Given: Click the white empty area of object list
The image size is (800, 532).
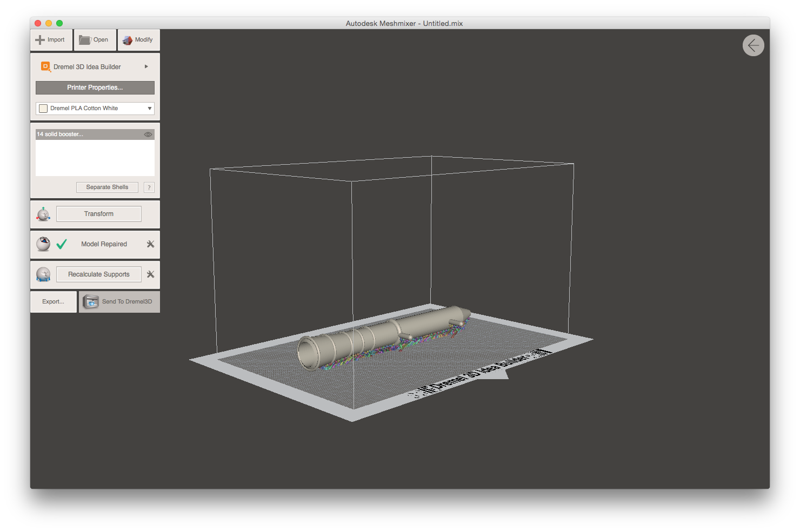Looking at the screenshot, I should [x=95, y=158].
